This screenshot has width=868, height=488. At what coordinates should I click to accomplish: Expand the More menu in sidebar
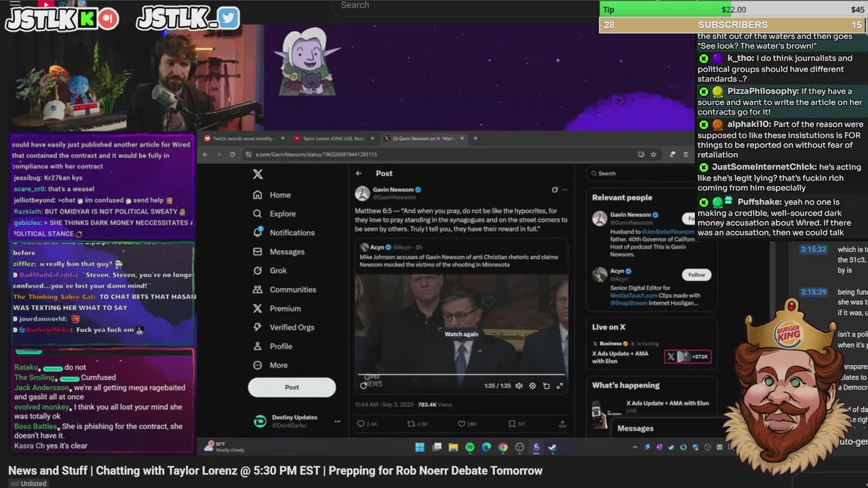click(x=271, y=365)
